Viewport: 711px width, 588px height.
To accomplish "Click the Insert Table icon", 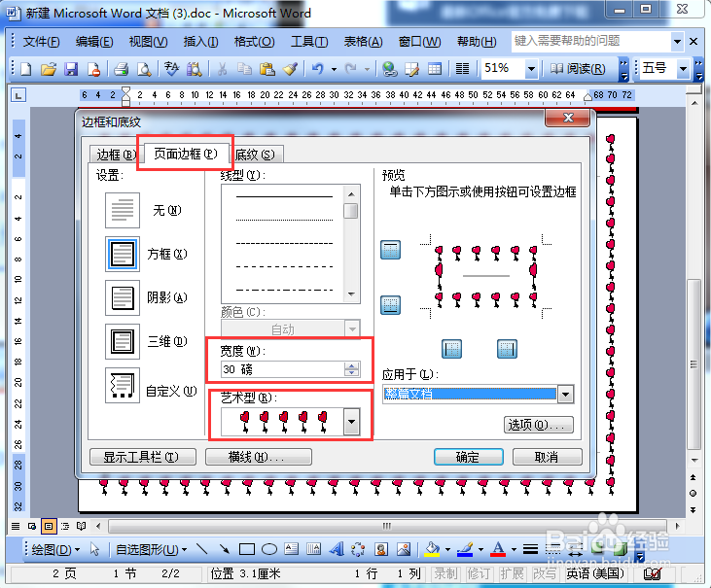I will tap(435, 69).
